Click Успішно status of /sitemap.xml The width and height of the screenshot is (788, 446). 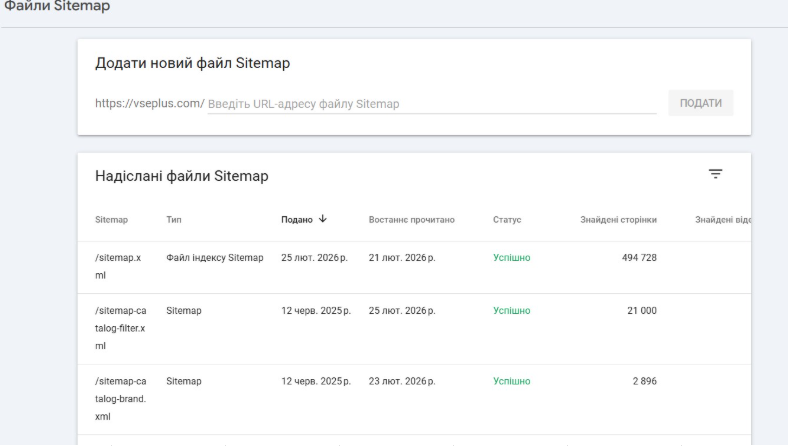[511, 258]
